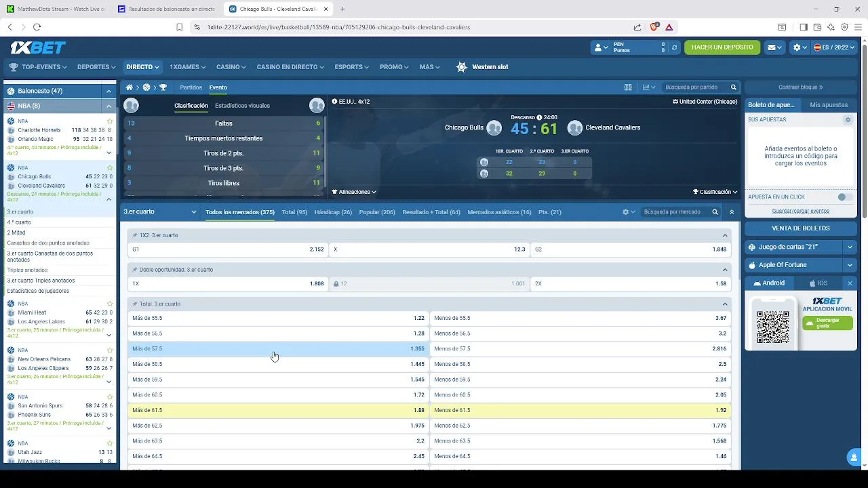The width and height of the screenshot is (868, 488).
Task: Open the envelope messages menu
Action: tap(774, 47)
